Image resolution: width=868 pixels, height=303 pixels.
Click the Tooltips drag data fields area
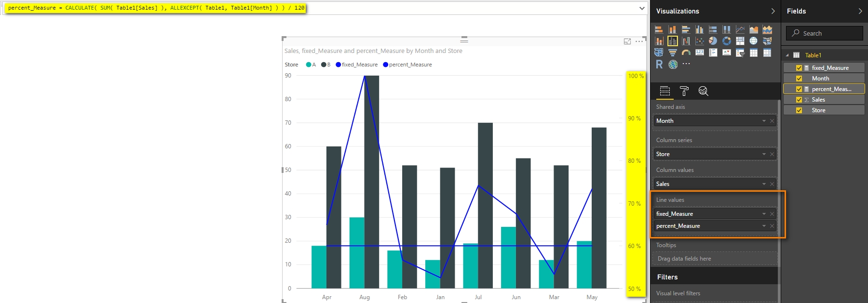pyautogui.click(x=716, y=259)
